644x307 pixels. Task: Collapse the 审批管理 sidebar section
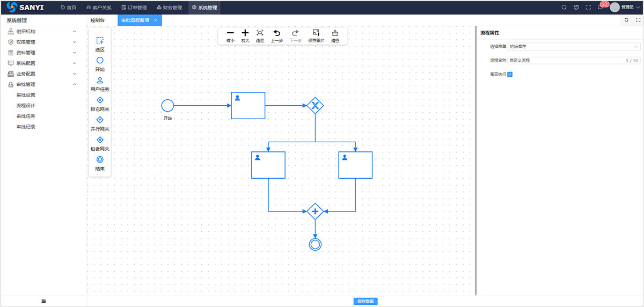pos(43,84)
